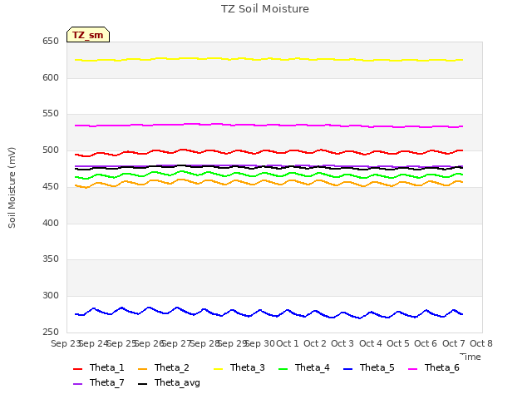Click the chart title TZ Soil Moisture
The height and width of the screenshot is (399, 532).
(x=265, y=9)
